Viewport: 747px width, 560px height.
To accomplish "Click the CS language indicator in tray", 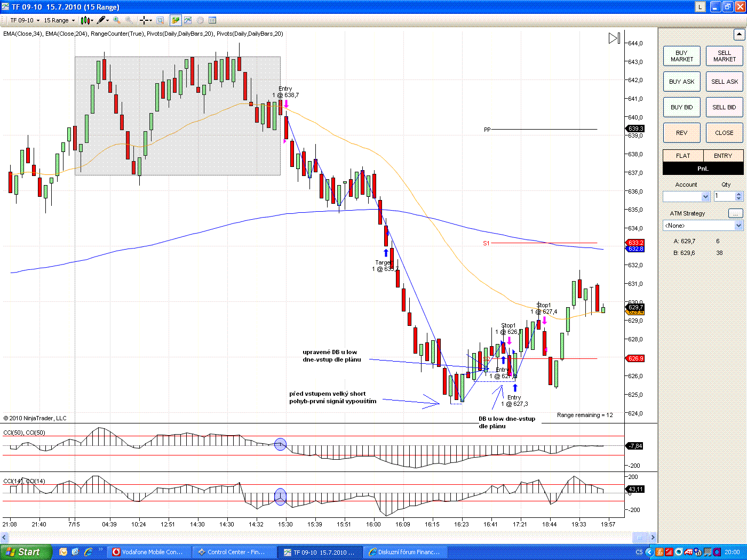I will tap(639, 552).
